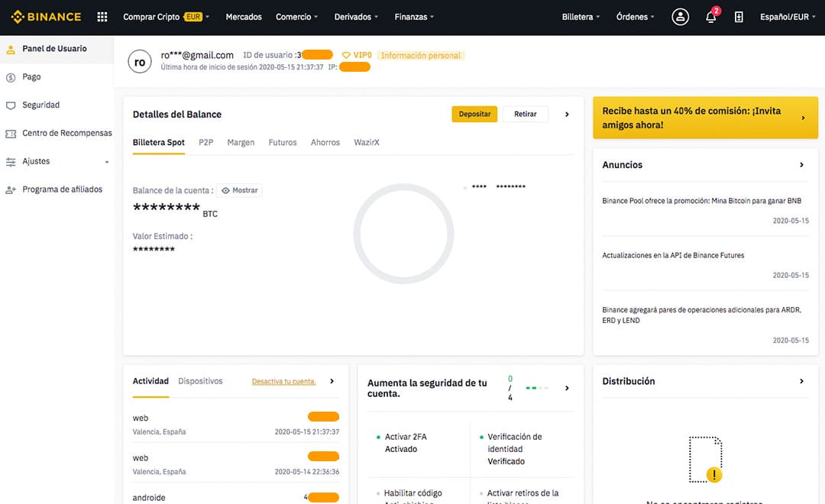Viewport: 825px width, 504px height.
Task: Open Seguridad in sidebar
Action: [41, 105]
